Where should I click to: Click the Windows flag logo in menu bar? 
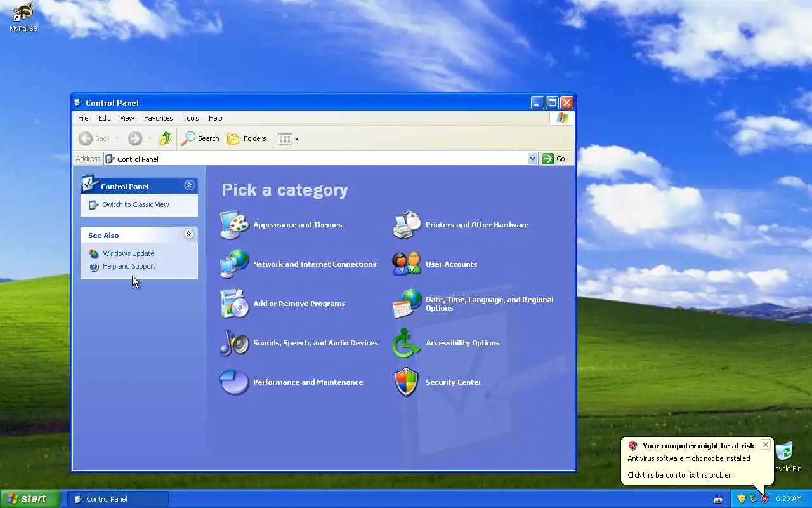click(x=562, y=118)
